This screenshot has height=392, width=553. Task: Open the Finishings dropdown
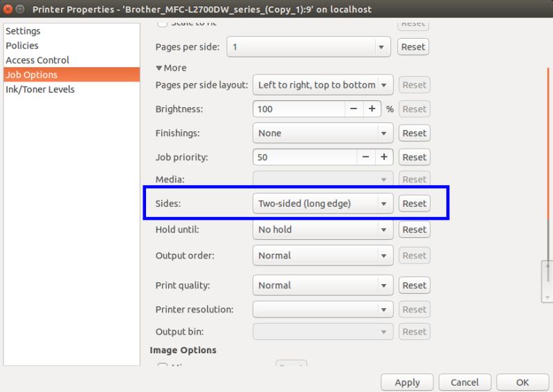[323, 133]
